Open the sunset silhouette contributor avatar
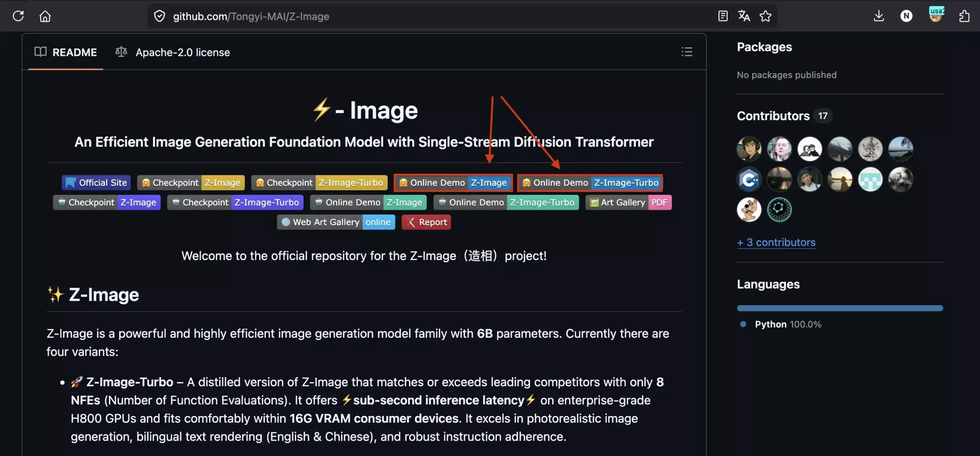 coord(840,179)
